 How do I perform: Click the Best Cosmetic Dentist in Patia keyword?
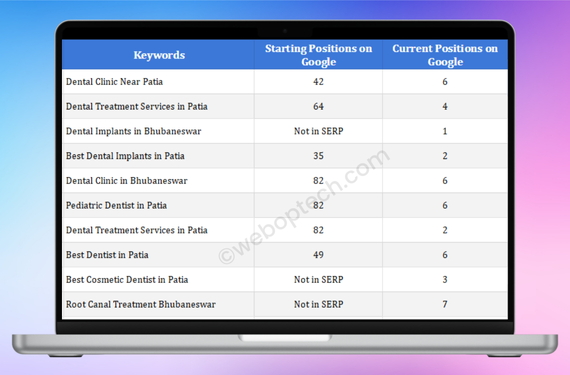coord(127,279)
